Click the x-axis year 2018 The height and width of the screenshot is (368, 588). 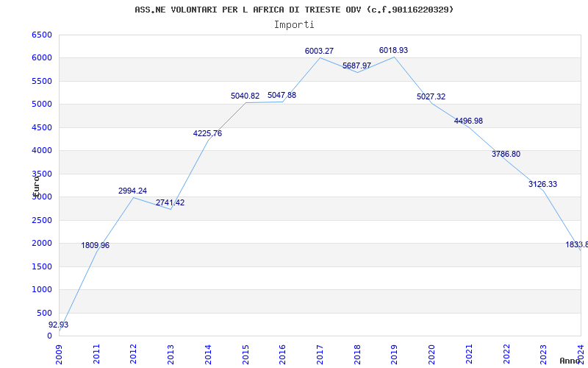(357, 354)
